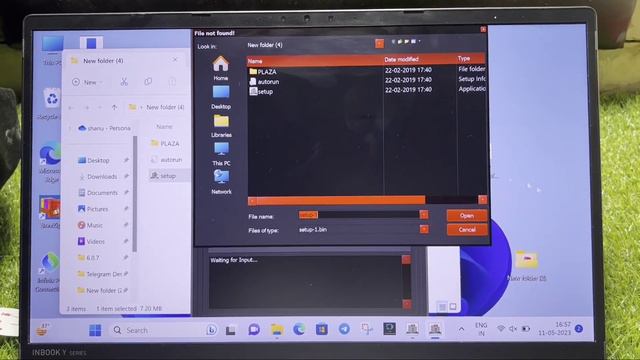The image size is (640, 360).
Task: Click the Cancel button
Action: [x=467, y=230]
